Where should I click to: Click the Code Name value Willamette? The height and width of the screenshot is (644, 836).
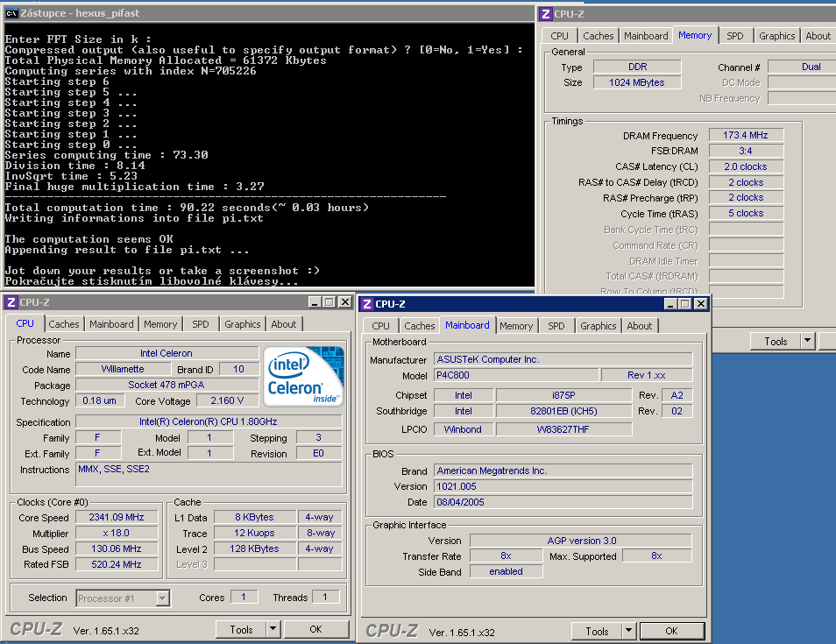123,369
